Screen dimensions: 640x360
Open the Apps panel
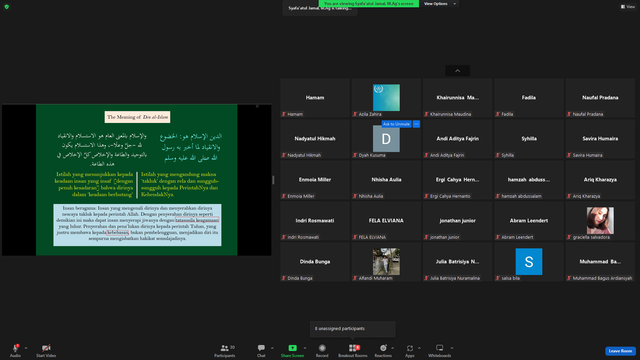click(410, 350)
